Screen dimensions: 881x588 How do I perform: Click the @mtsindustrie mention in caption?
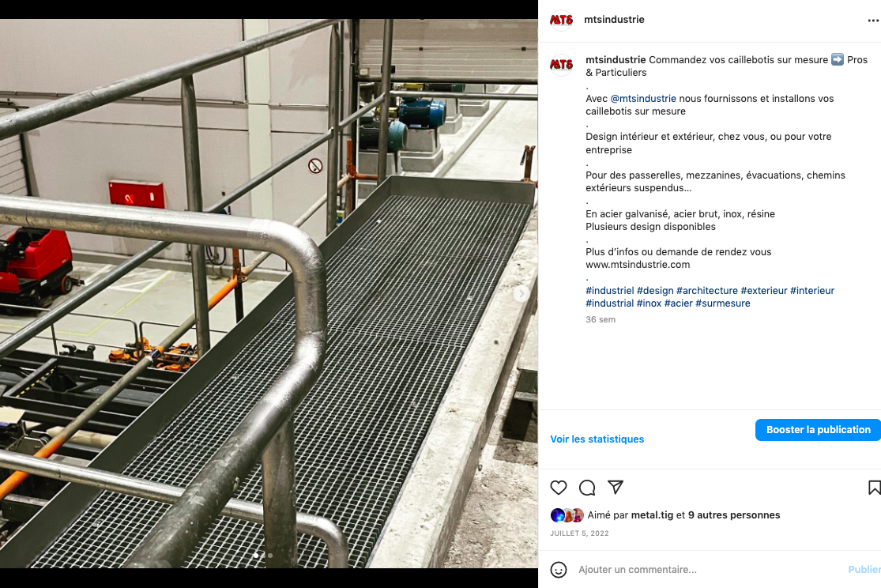pyautogui.click(x=642, y=98)
